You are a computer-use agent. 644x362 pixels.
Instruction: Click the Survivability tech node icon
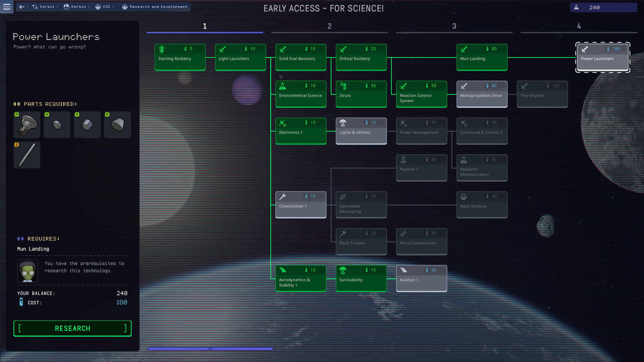(343, 270)
